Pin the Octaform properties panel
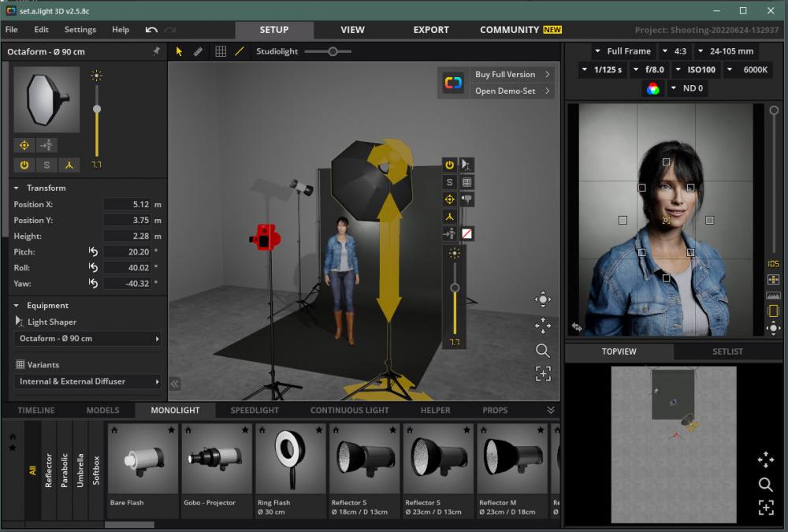This screenshot has width=788, height=532. tap(156, 50)
